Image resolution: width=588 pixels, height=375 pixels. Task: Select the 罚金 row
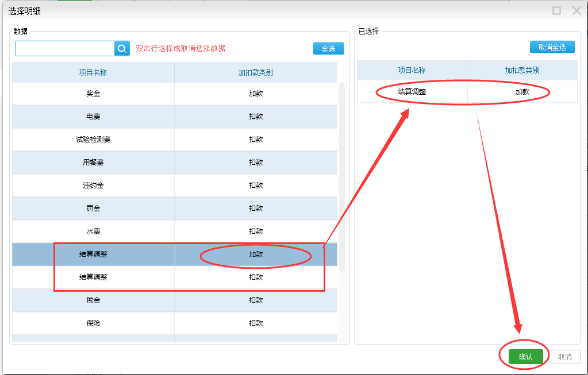point(93,208)
